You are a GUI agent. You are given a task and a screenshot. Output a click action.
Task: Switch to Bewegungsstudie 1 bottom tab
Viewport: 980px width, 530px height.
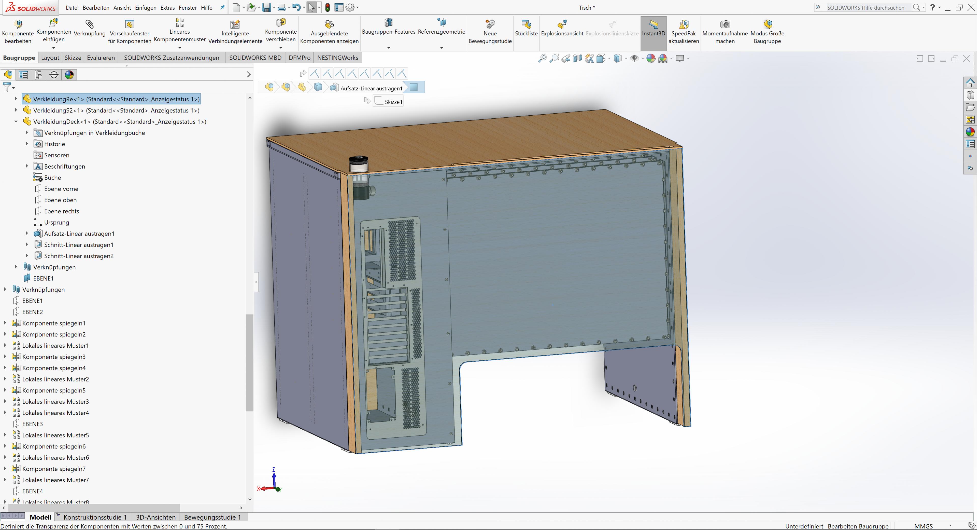[x=212, y=517]
